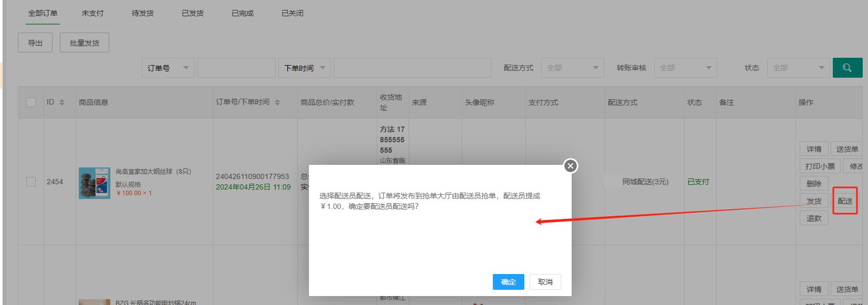
Task: Cancel the dialog with 取消
Action: coord(545,282)
